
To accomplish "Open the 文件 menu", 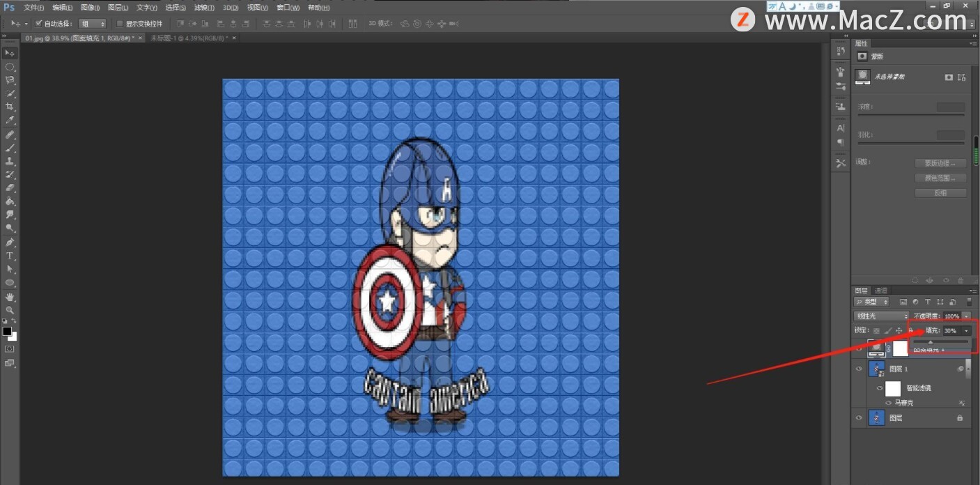I will [x=33, y=8].
